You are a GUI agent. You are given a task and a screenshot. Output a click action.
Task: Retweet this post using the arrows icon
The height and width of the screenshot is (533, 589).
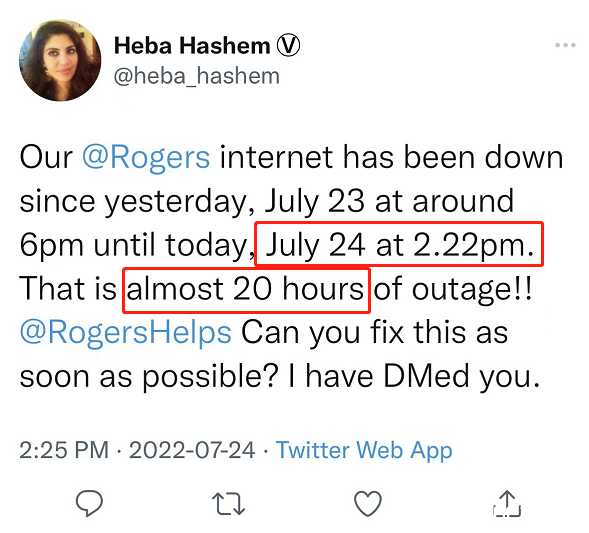[x=228, y=503]
